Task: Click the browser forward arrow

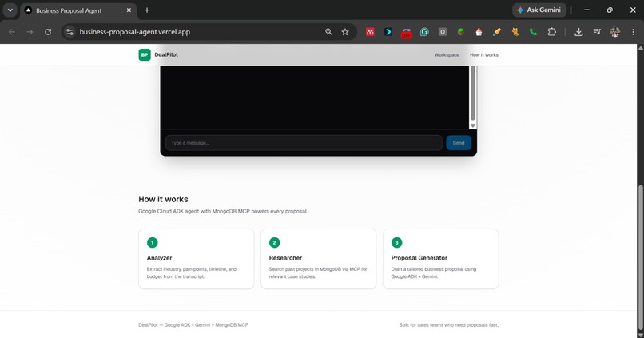Action: [x=30, y=32]
